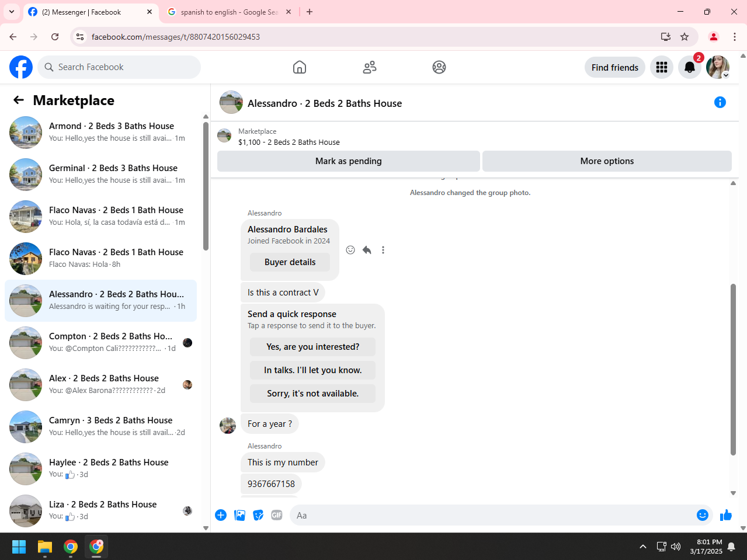The width and height of the screenshot is (747, 560).
Task: Open More options for the listing
Action: click(x=607, y=161)
